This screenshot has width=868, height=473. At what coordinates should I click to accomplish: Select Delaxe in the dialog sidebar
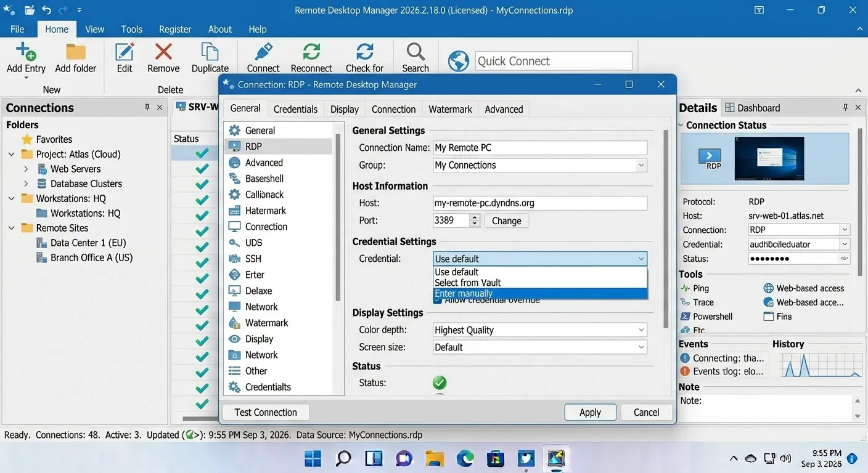(x=278, y=291)
